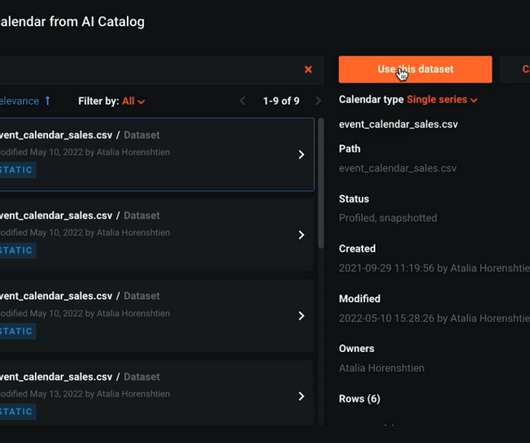
Task: Clear search with the orange X icon
Action: (x=308, y=70)
